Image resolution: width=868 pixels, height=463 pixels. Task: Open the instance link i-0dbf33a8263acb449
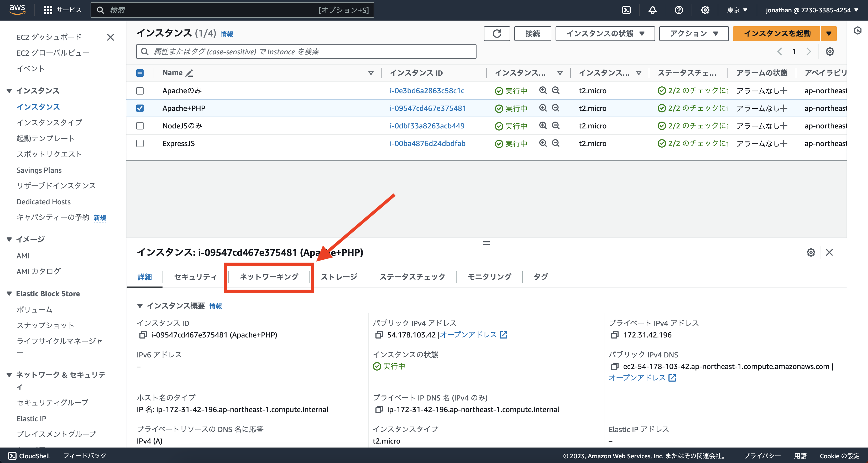[427, 126]
